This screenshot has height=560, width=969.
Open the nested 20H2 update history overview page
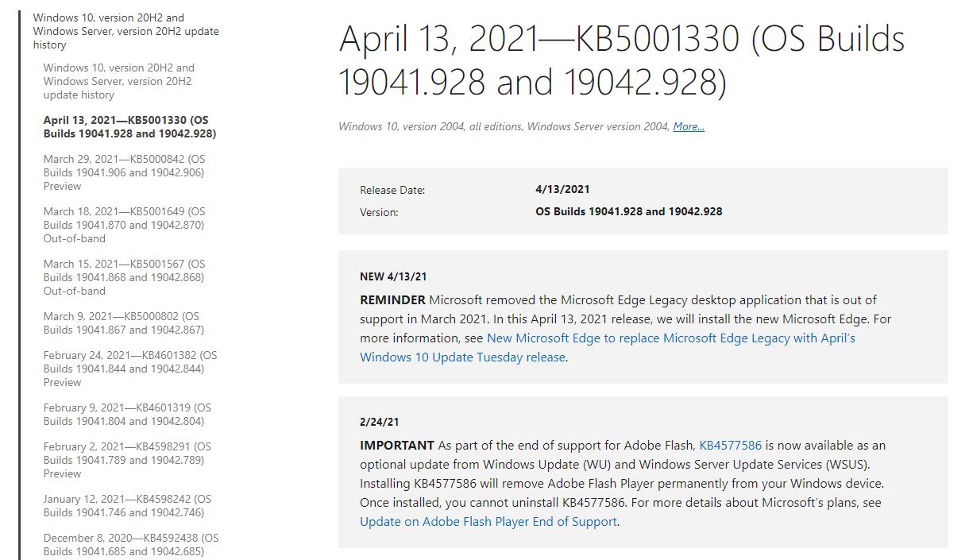118,81
